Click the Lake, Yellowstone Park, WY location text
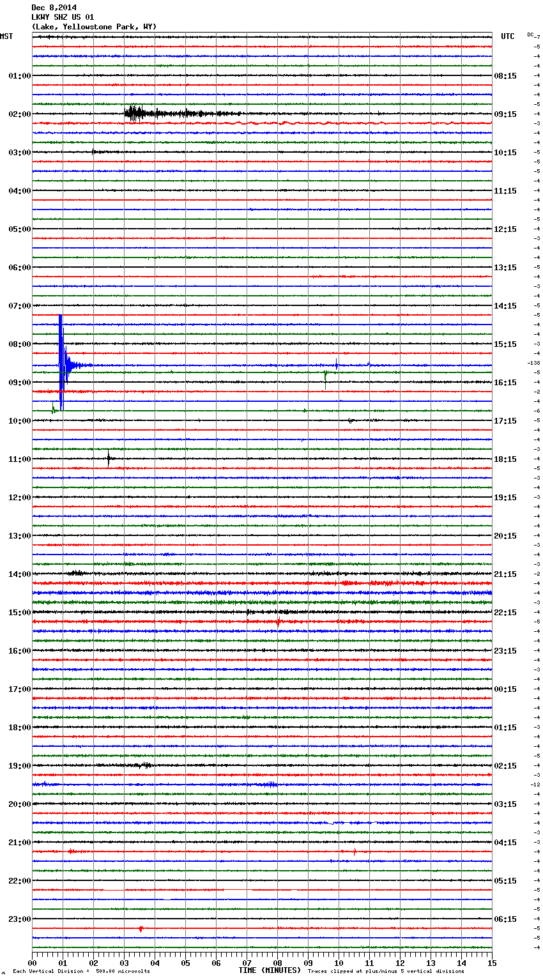This screenshot has height=980, width=543. [94, 27]
